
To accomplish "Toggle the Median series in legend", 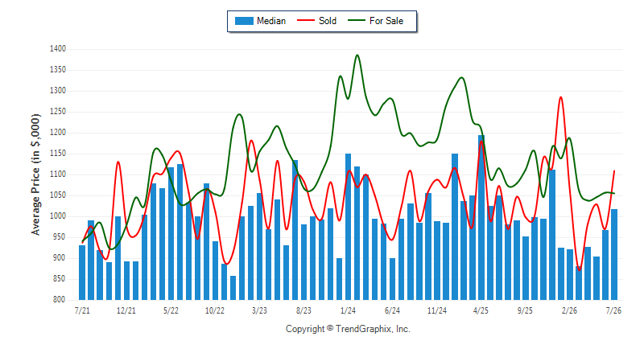I will click(260, 21).
